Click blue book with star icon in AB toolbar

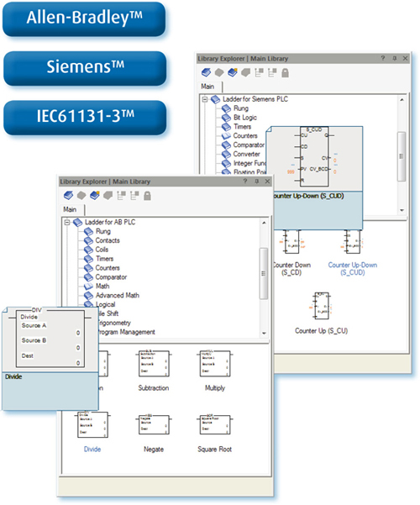pos(95,196)
